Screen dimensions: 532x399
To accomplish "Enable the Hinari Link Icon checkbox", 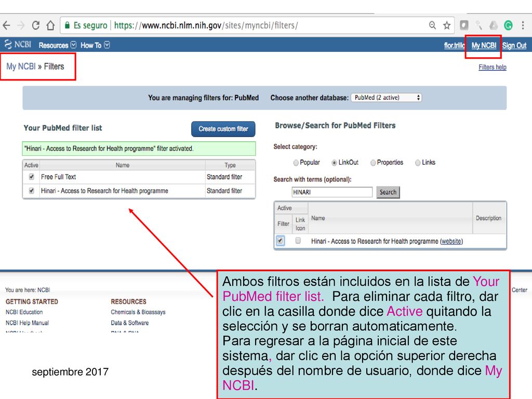I will coord(298,241).
